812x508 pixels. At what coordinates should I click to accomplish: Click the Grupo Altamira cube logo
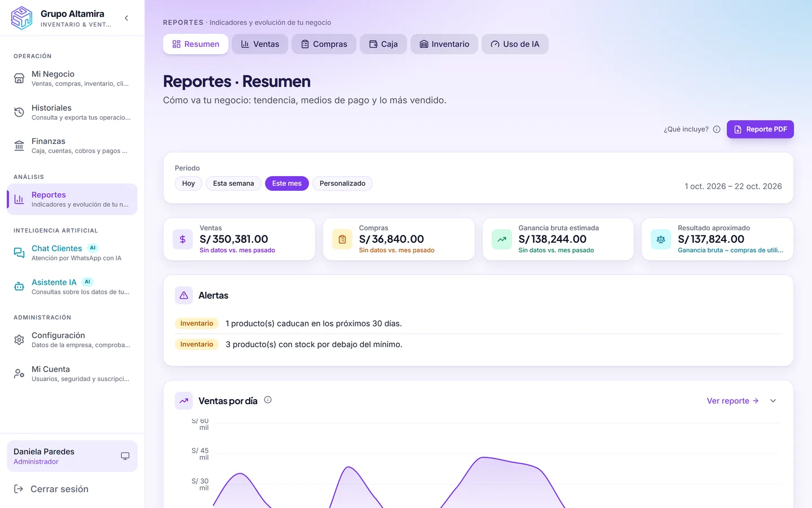click(22, 18)
